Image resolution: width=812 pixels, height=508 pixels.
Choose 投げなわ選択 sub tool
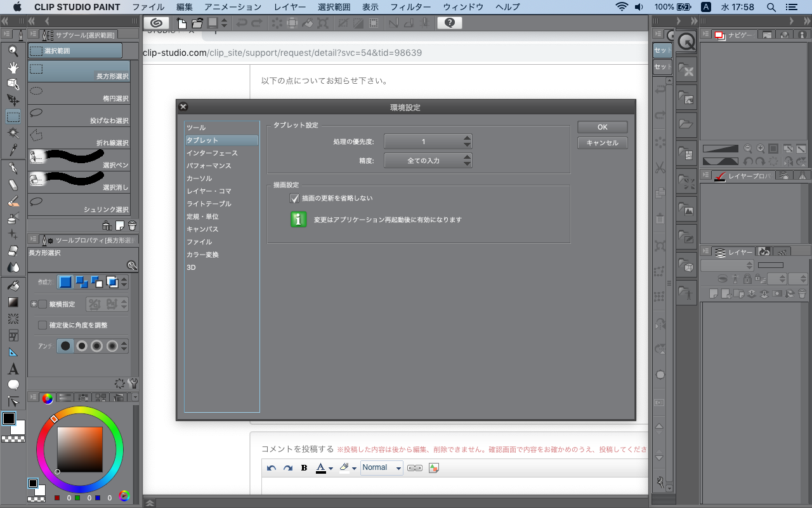pos(79,116)
